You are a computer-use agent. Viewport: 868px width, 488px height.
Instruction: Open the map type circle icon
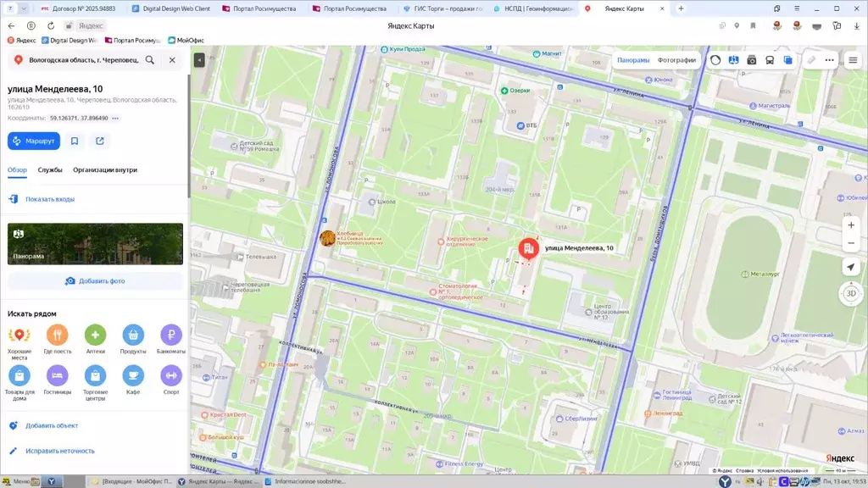tap(716, 59)
